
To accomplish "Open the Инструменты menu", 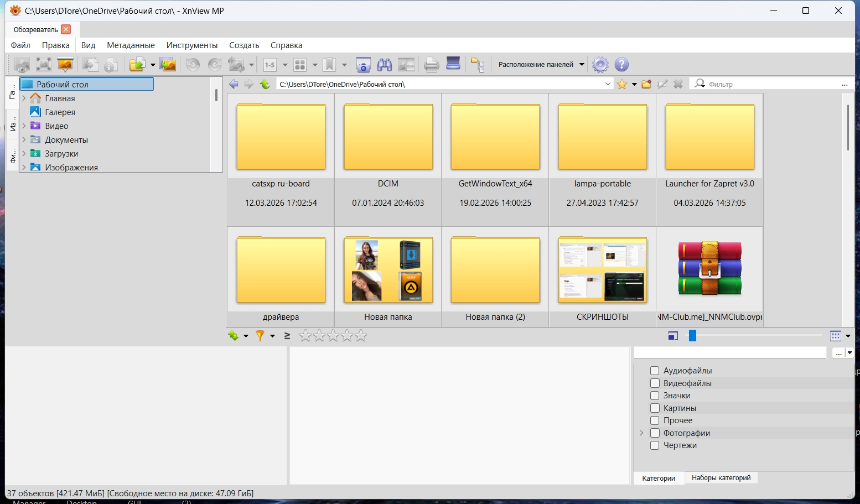I will tap(192, 45).
